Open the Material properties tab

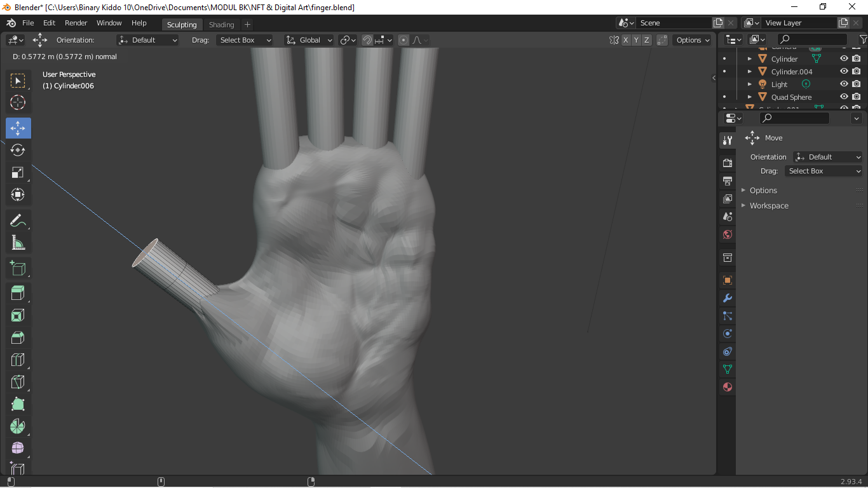click(x=728, y=387)
